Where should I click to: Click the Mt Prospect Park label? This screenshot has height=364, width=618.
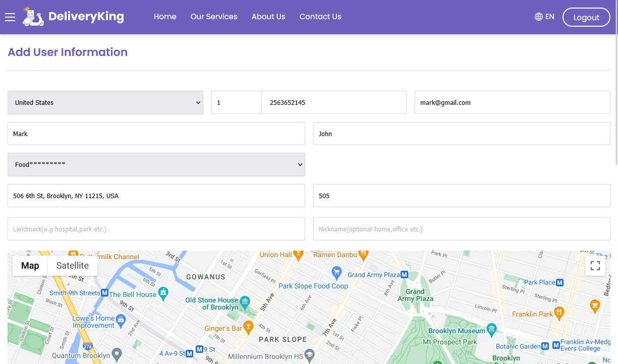pos(450,342)
